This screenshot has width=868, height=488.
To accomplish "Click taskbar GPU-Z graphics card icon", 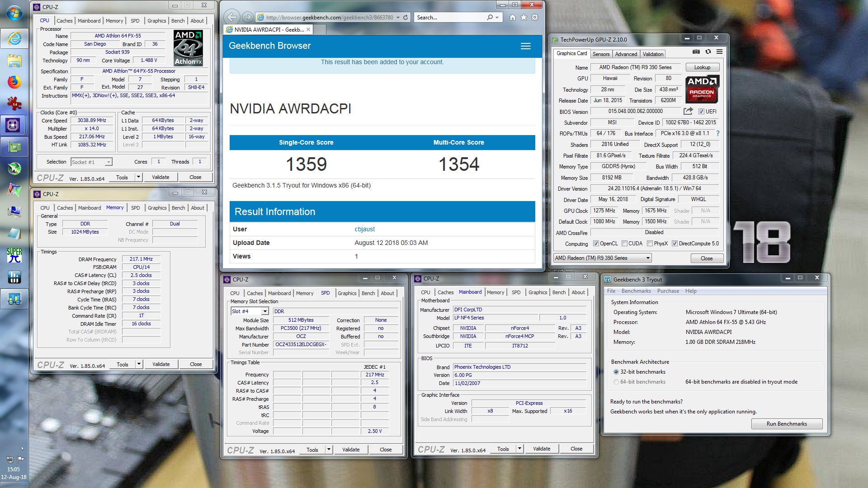I will [x=14, y=147].
